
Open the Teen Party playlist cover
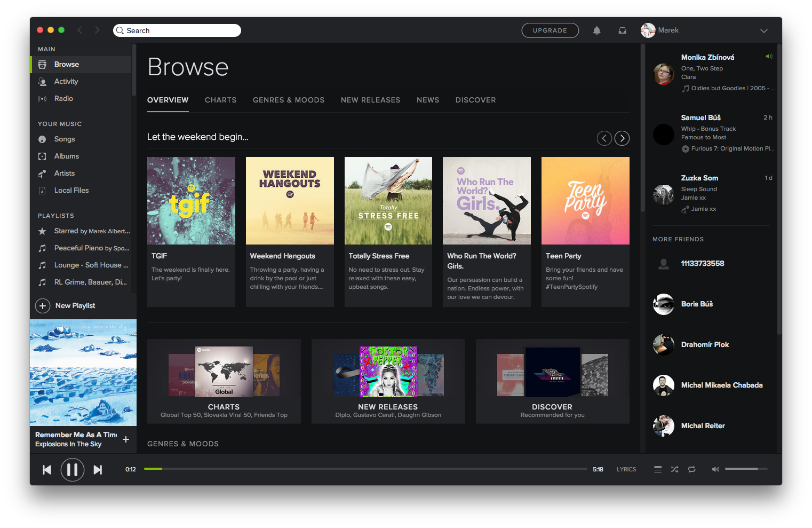[x=585, y=201]
